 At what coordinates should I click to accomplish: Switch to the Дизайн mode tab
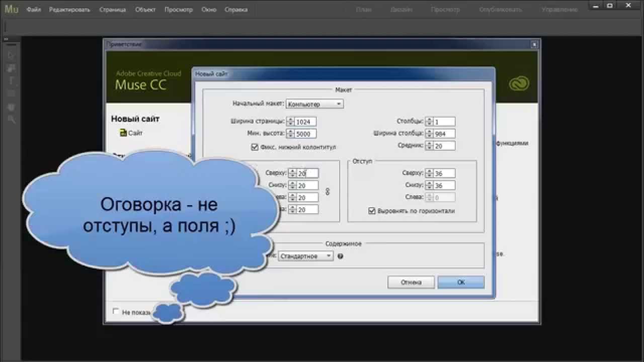pos(401,10)
